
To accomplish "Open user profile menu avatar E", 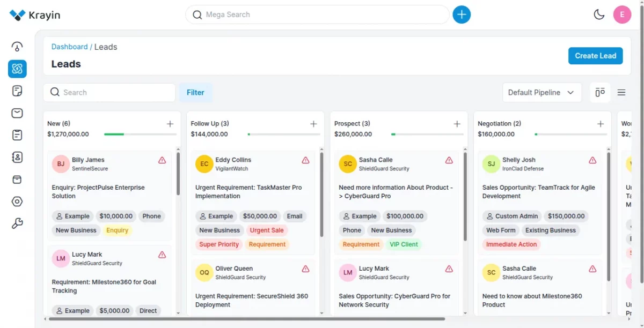I will point(622,14).
